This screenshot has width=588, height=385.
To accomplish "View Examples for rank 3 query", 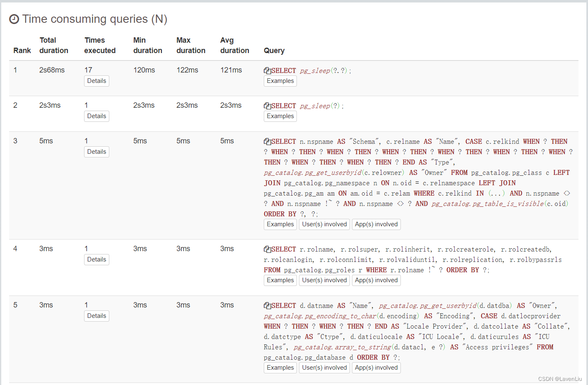I will pos(280,225).
